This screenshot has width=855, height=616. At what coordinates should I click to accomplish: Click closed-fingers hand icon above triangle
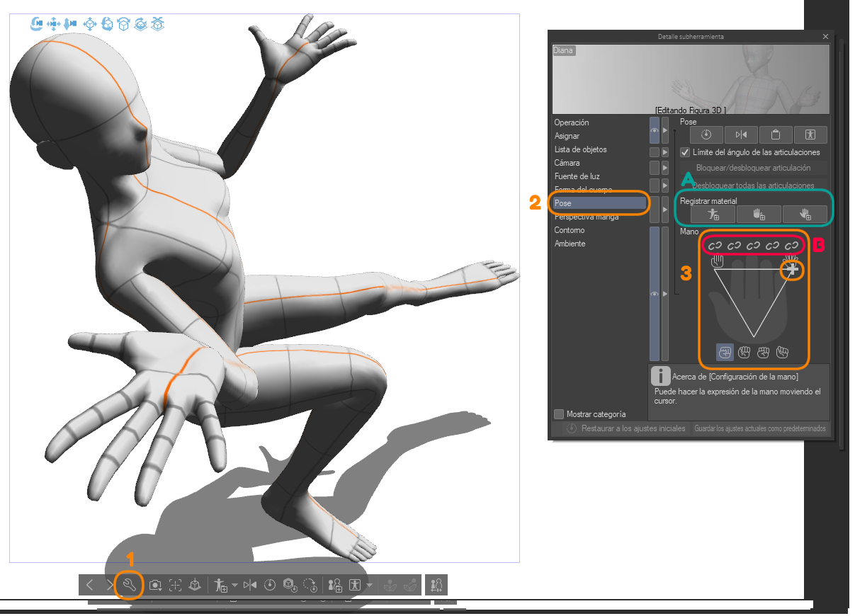[718, 261]
